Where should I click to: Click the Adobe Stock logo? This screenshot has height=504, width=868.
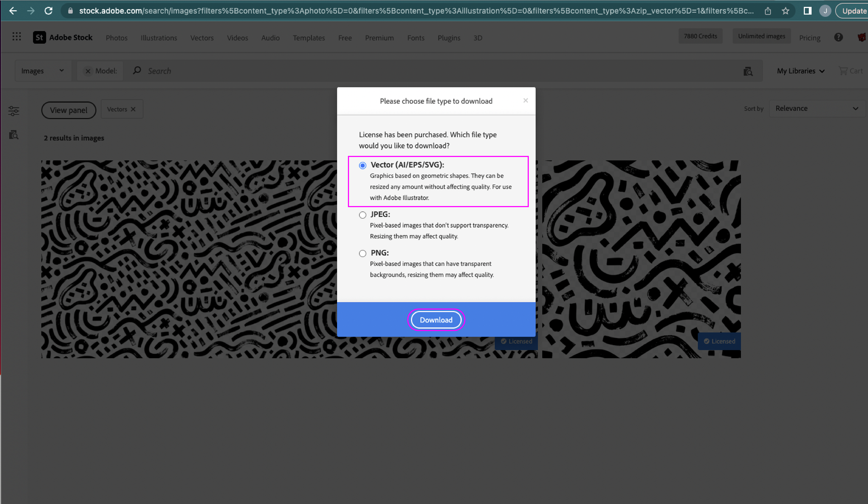[x=63, y=37]
